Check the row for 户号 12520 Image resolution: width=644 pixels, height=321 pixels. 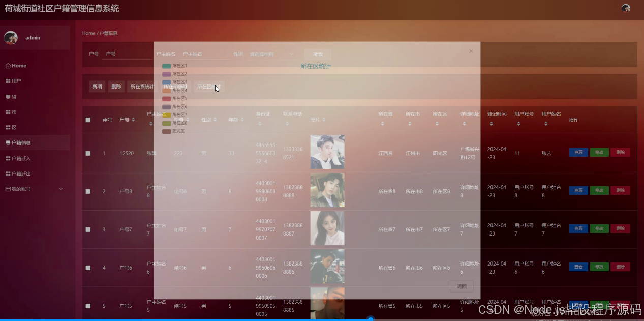[88, 153]
